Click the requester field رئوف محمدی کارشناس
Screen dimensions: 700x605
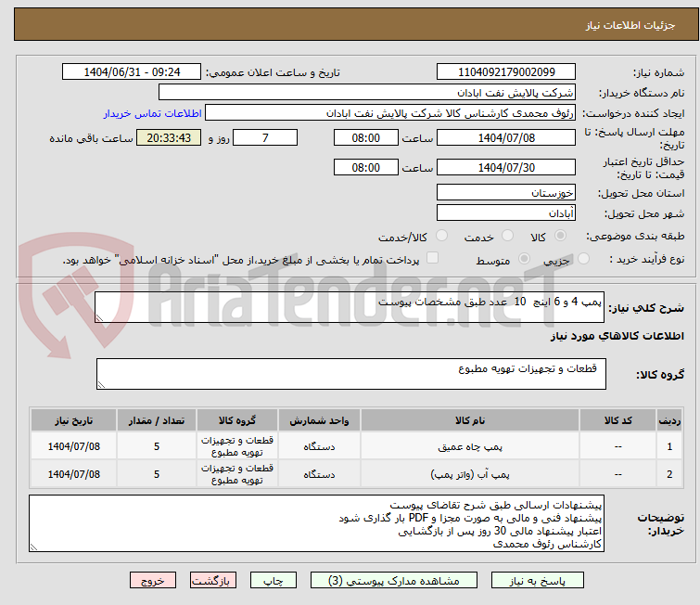pos(389,113)
